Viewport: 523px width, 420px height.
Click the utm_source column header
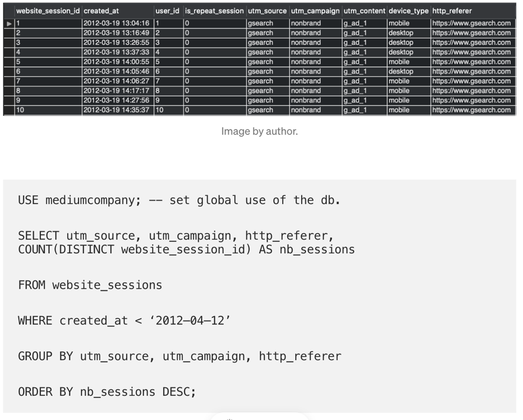267,11
